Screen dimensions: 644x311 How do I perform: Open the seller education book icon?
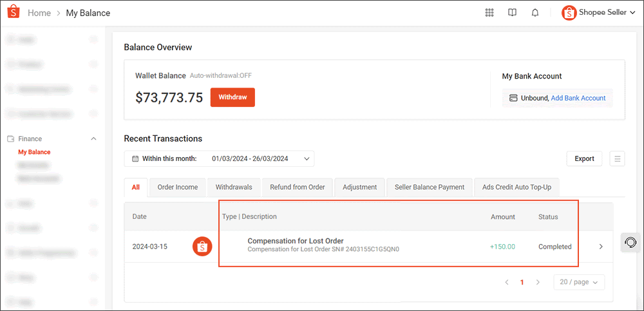512,13
